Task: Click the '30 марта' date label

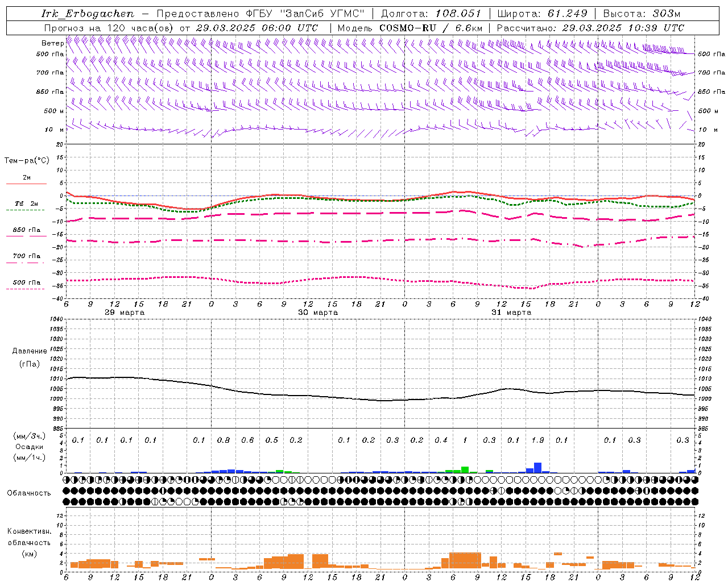Action: (318, 313)
